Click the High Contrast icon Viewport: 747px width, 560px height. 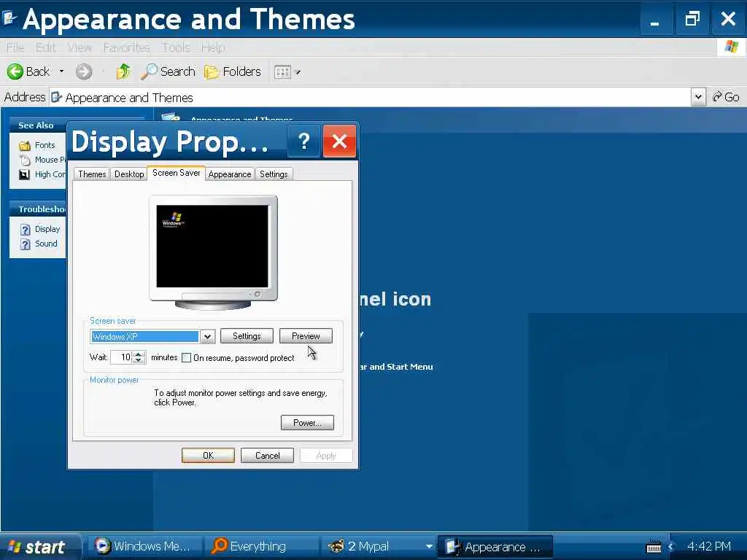pos(24,175)
